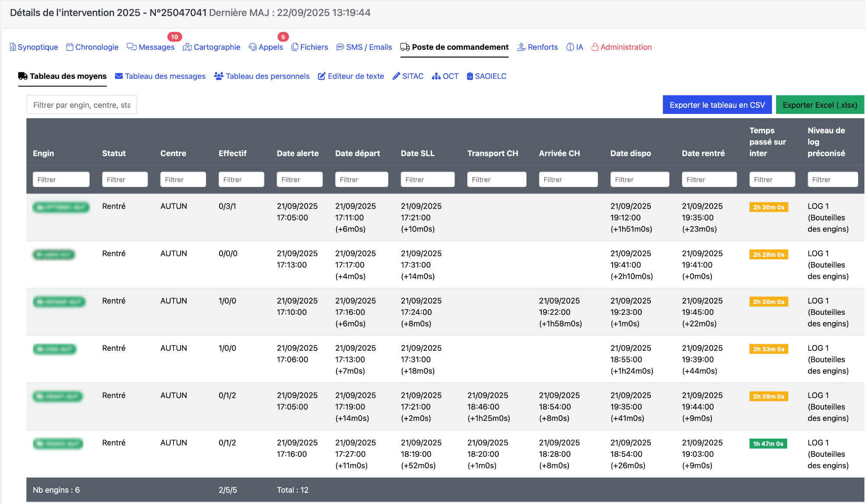Click the SITAC pencil icon
866x504 pixels.
coord(396,76)
